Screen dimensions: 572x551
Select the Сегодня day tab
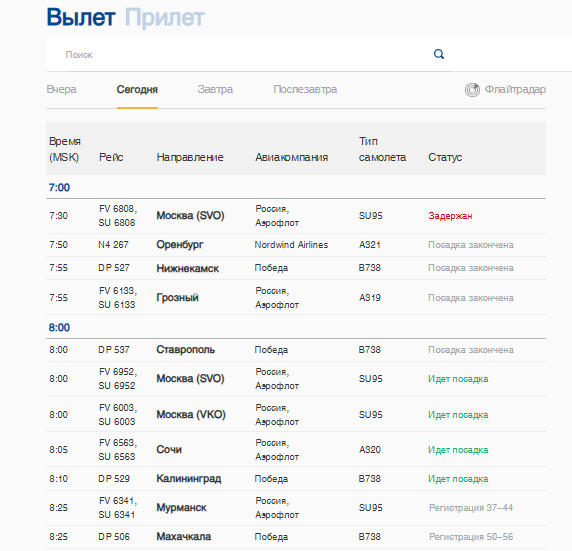point(137,89)
